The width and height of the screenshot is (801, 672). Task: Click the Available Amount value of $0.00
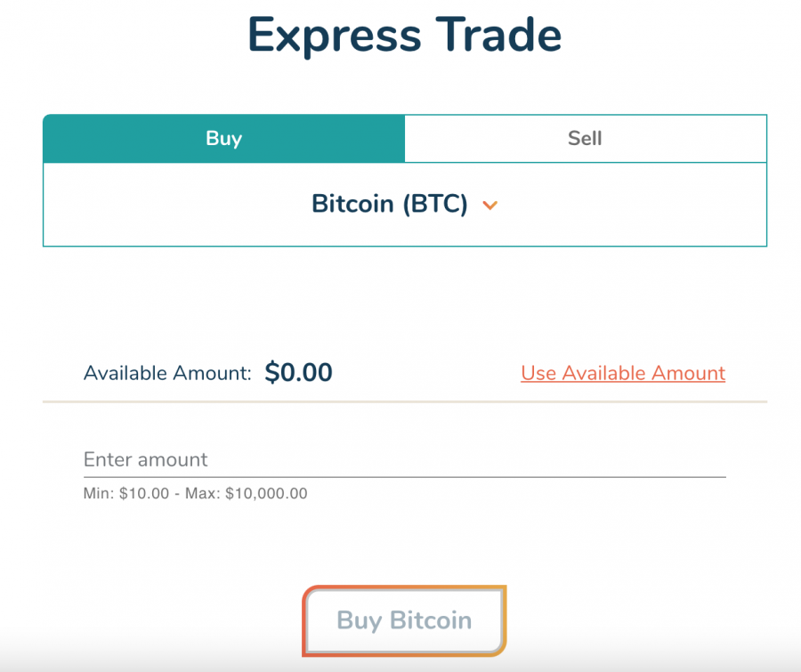click(299, 372)
